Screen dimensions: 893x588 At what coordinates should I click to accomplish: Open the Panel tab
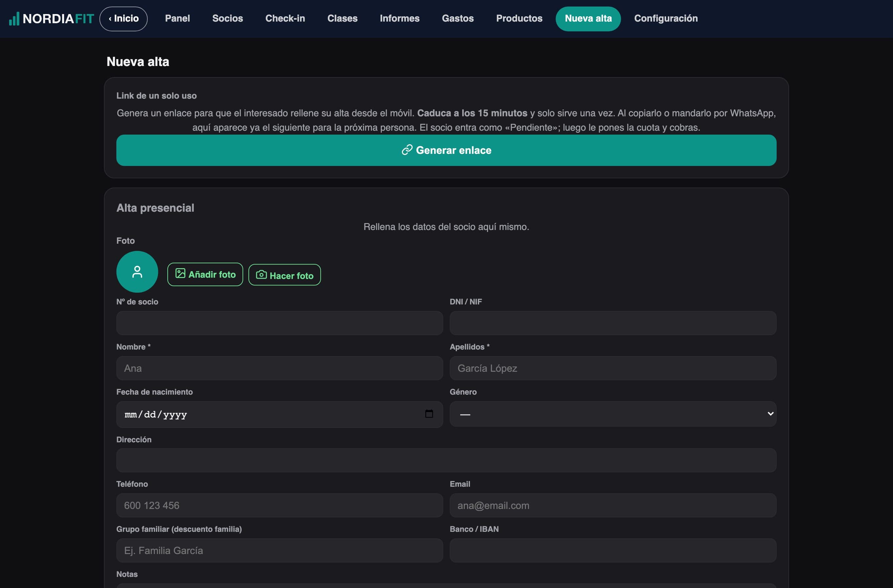coord(177,19)
